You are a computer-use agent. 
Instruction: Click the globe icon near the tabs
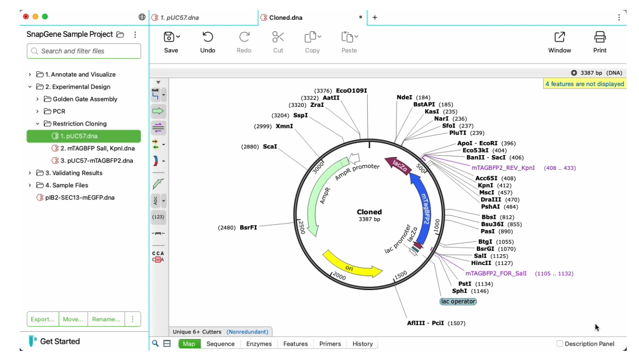click(142, 17)
